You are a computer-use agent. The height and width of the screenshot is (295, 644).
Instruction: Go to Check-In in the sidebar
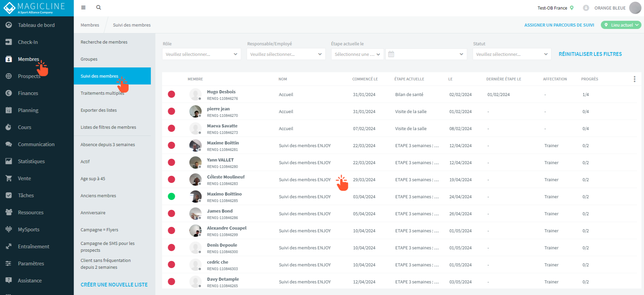point(28,42)
